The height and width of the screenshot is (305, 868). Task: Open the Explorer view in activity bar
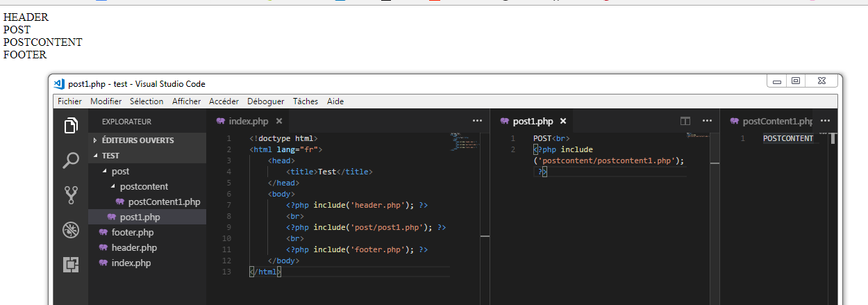tap(71, 126)
